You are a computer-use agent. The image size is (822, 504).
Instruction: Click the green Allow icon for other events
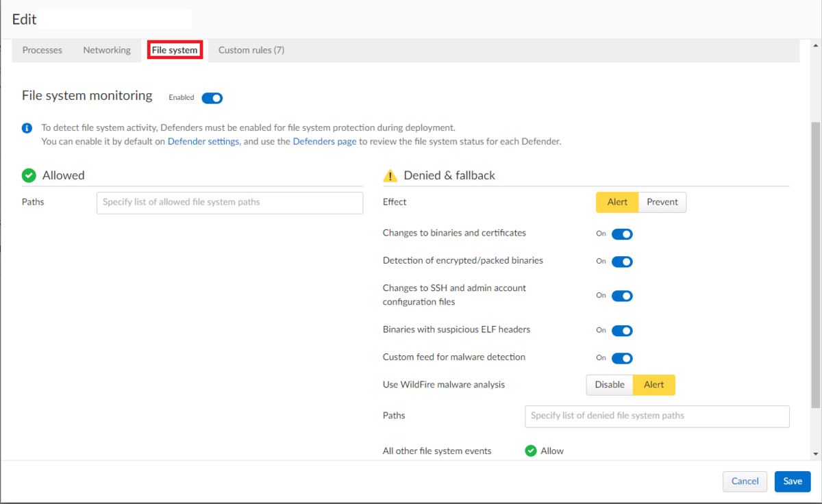(530, 451)
